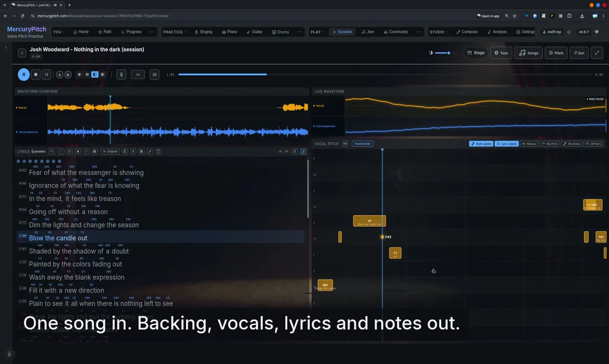Toggle the lyrics text alignment icon at right
The image size is (609, 364).
[x=295, y=151]
